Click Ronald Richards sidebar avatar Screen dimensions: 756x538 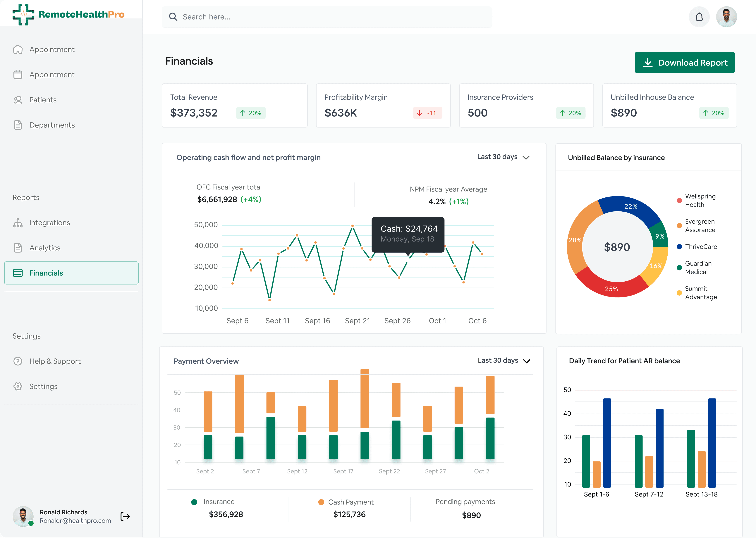point(23,516)
